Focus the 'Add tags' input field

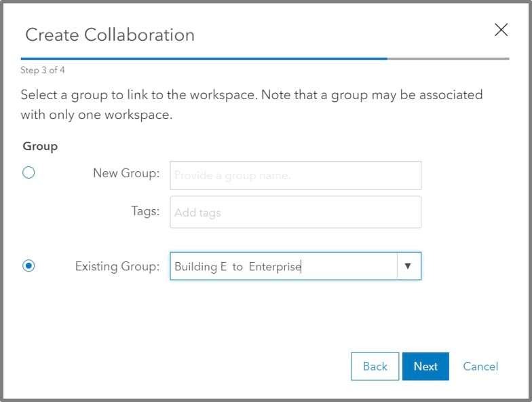point(295,213)
